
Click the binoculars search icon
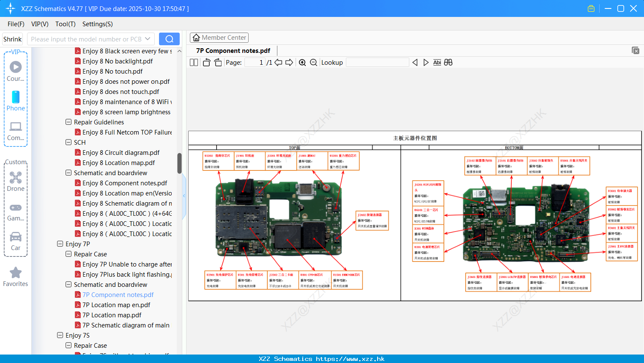448,63
